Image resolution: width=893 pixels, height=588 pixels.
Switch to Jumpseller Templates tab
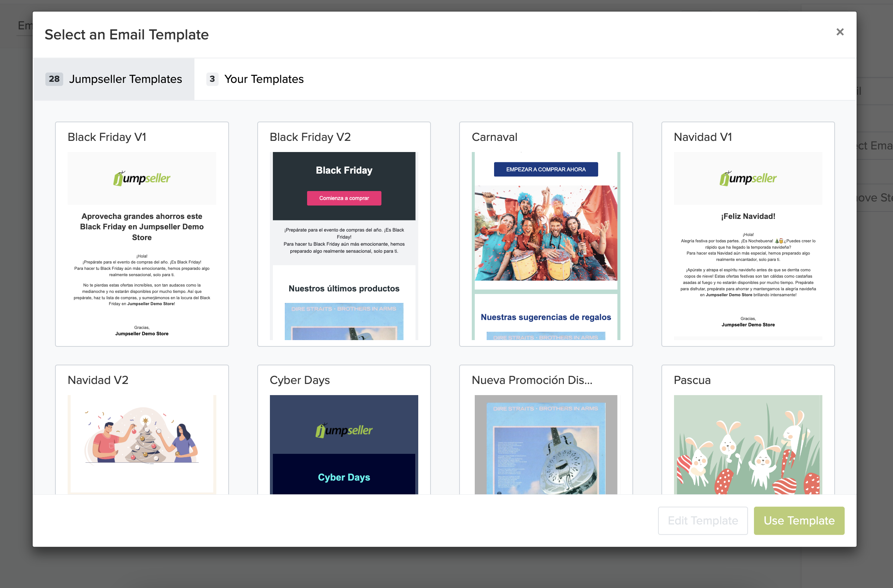click(x=125, y=79)
